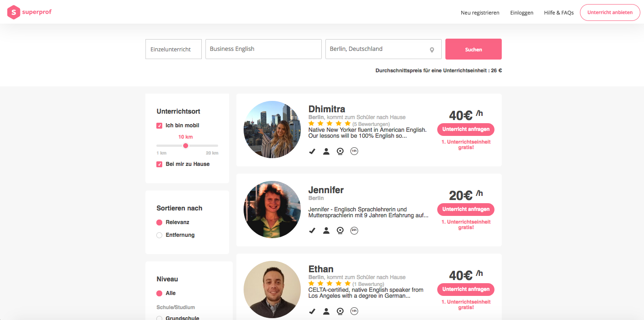
Task: Open the Business English subject field
Action: pos(263,49)
